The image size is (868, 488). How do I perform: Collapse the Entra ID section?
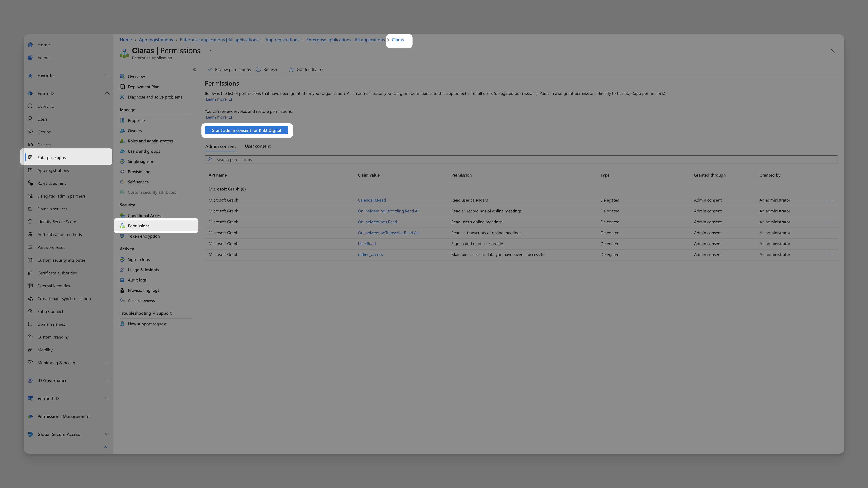[x=107, y=93]
